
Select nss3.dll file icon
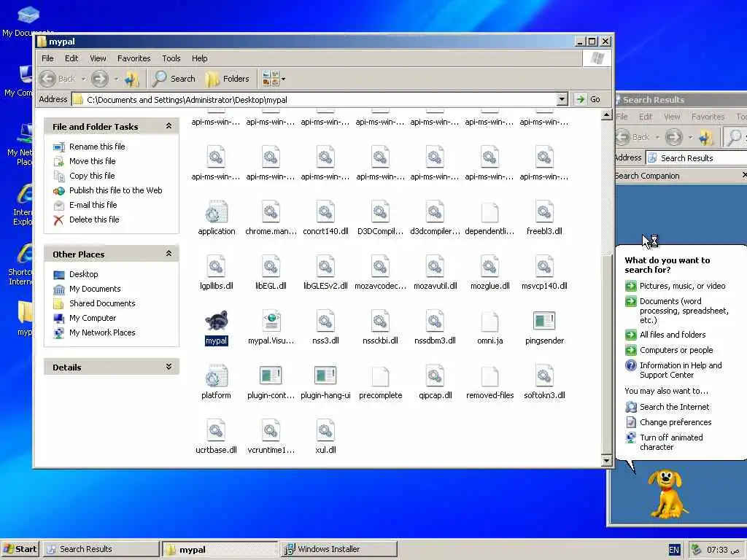coord(325,321)
